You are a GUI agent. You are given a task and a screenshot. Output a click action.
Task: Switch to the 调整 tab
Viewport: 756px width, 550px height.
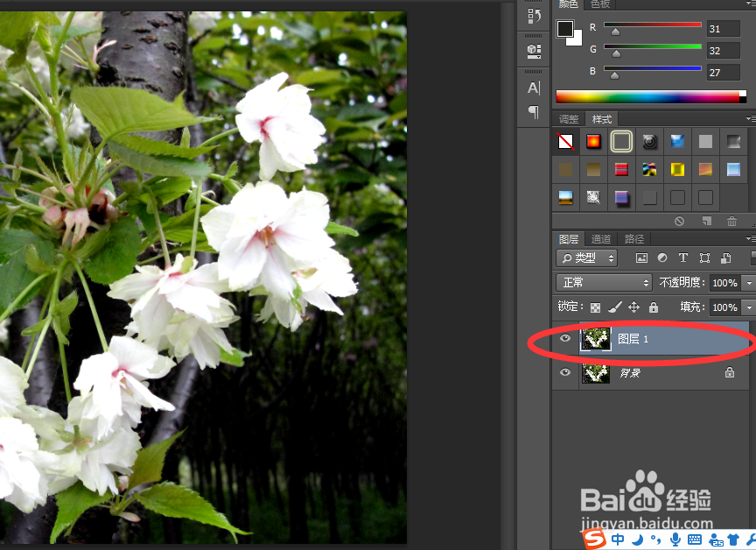pos(569,119)
